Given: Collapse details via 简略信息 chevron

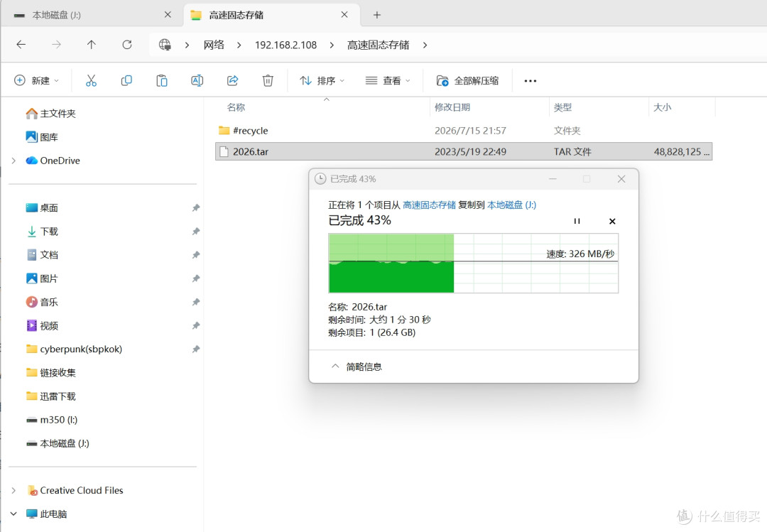Looking at the screenshot, I should coord(335,366).
